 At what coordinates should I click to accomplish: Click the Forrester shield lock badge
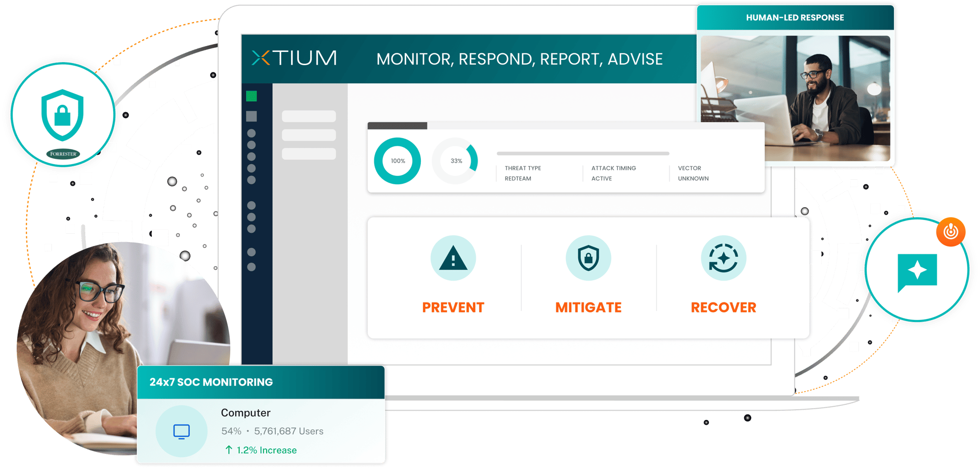pyautogui.click(x=63, y=115)
